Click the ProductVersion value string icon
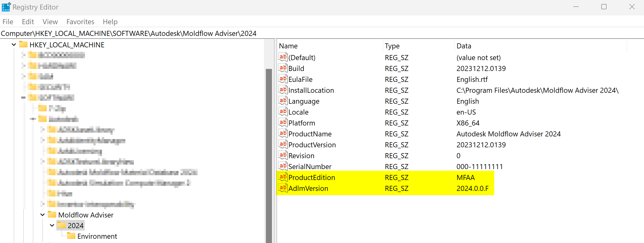The height and width of the screenshot is (243, 644). click(283, 144)
